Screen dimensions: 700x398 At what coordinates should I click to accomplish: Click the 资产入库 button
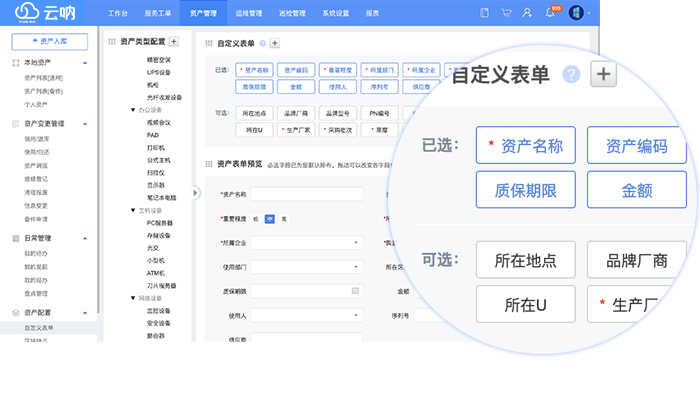point(50,41)
